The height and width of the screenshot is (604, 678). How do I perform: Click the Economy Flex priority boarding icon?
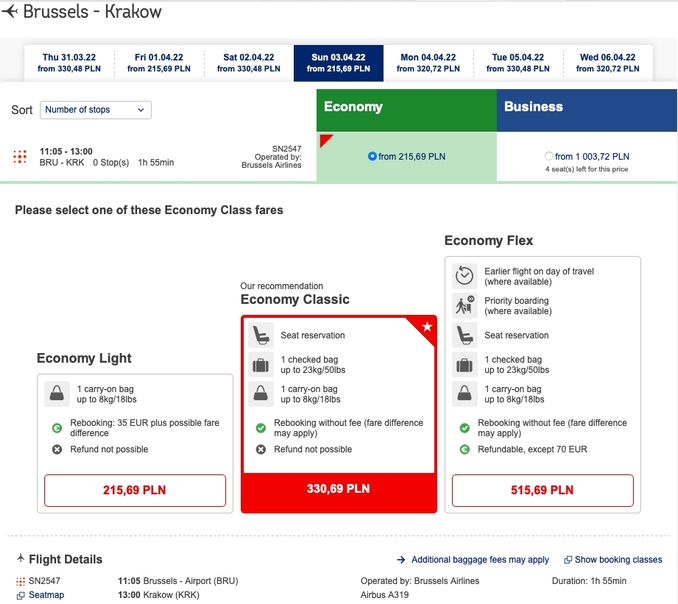(x=464, y=305)
